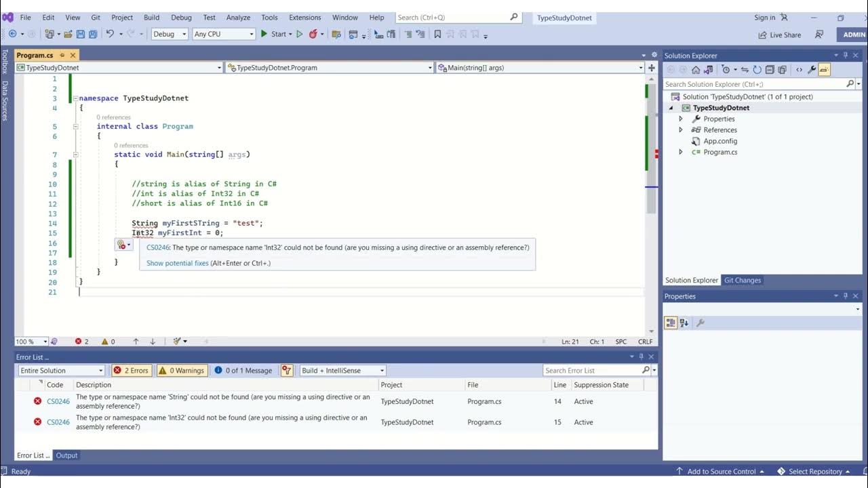Screen dimensions: 868x488
Task: Select App.config in Solution Explorer
Action: point(719,141)
